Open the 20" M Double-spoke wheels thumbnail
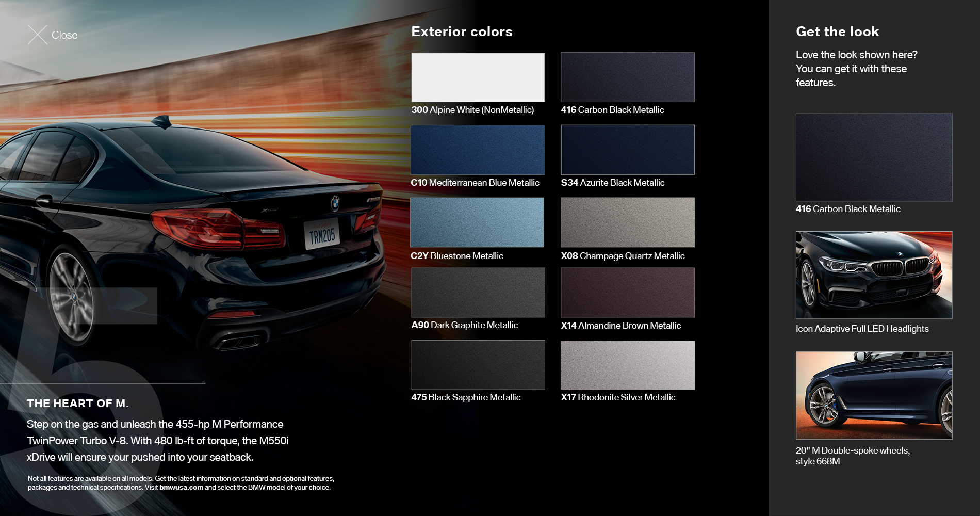The image size is (980, 516). (x=874, y=395)
